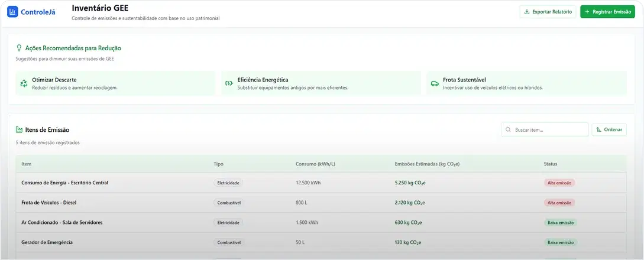Click the Eletricidade tag on Ar Condicionado row
Screen dimensions: 644x260
pyautogui.click(x=228, y=223)
